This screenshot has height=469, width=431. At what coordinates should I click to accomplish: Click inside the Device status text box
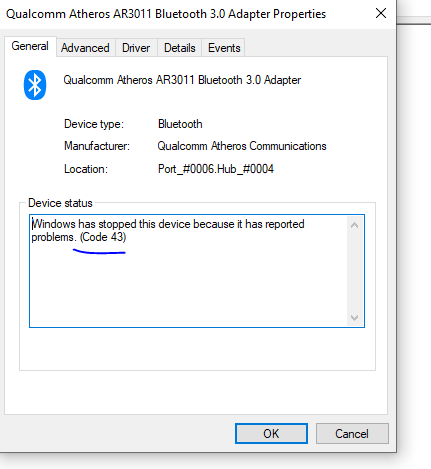[x=189, y=271]
